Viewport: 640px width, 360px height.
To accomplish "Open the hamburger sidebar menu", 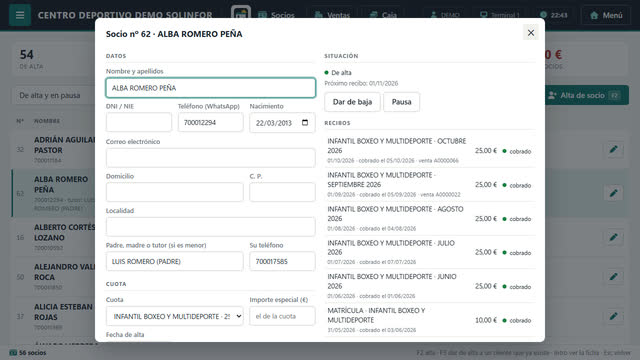I will [20, 15].
